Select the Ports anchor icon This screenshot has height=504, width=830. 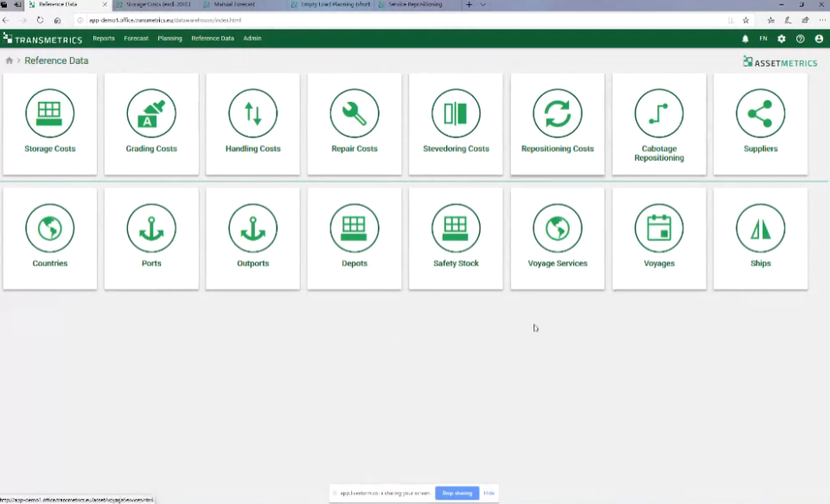pyautogui.click(x=151, y=227)
